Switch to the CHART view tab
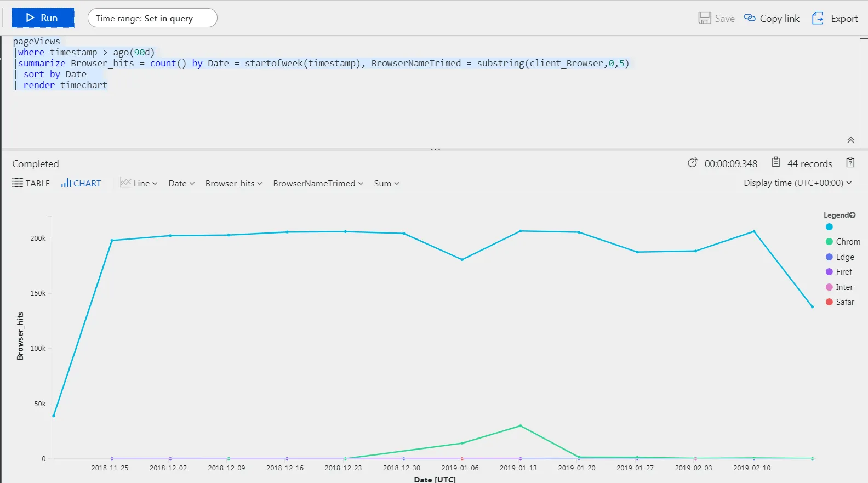Image resolution: width=868 pixels, height=483 pixels. click(x=81, y=183)
